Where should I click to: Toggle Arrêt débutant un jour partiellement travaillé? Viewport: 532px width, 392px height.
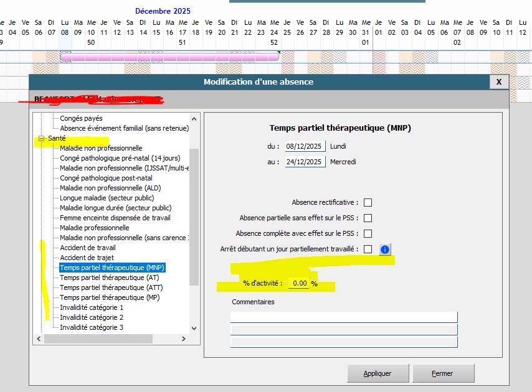point(368,250)
